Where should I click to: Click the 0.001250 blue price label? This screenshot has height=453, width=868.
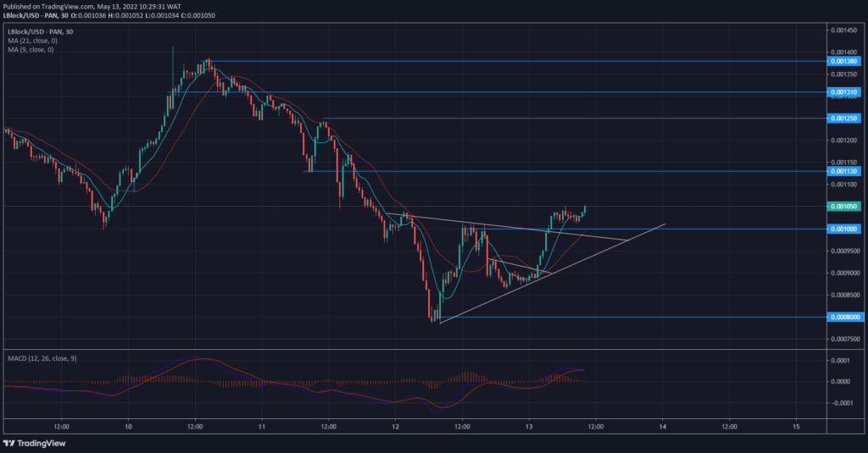843,119
